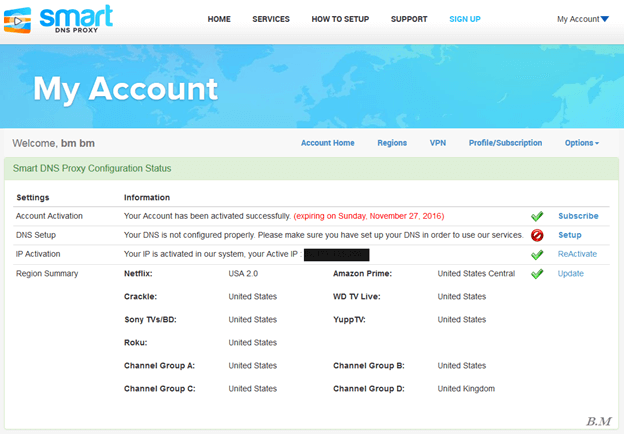Viewport: 624px width, 434px height.
Task: Click the ReActivate link
Action: pos(577,254)
